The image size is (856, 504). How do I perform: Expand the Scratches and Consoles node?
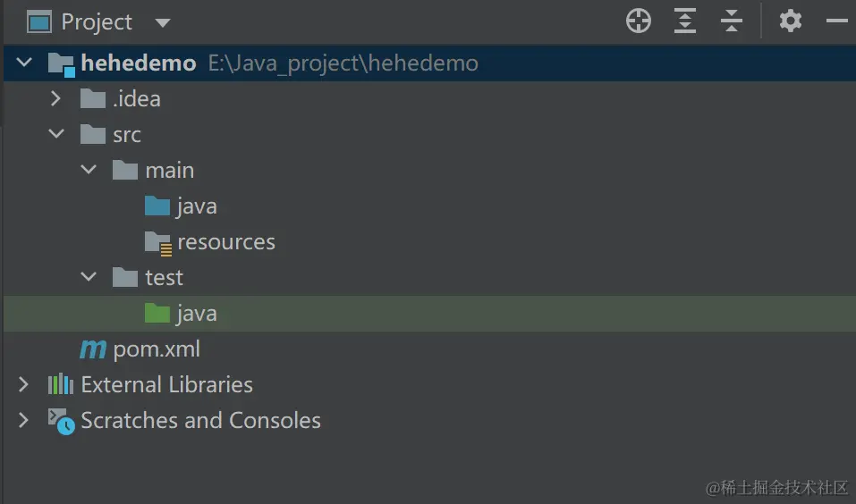tap(24, 421)
